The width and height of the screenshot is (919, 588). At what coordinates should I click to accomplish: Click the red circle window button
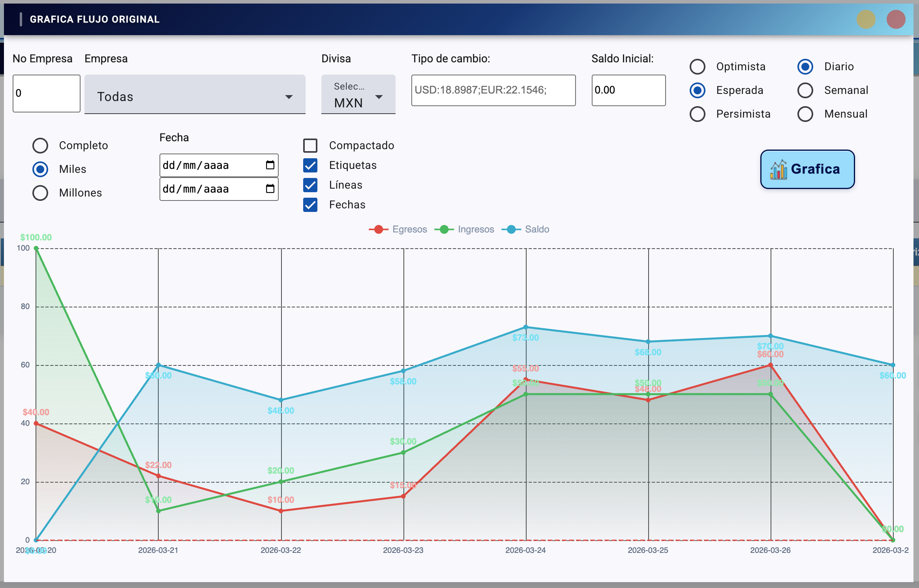tap(896, 19)
